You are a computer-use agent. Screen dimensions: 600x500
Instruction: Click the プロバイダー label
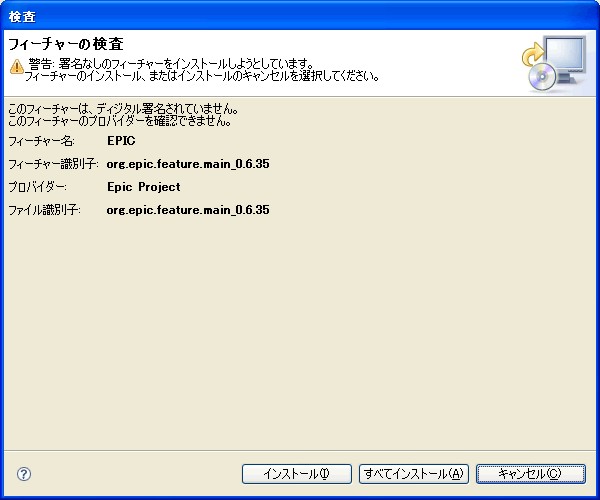37,187
